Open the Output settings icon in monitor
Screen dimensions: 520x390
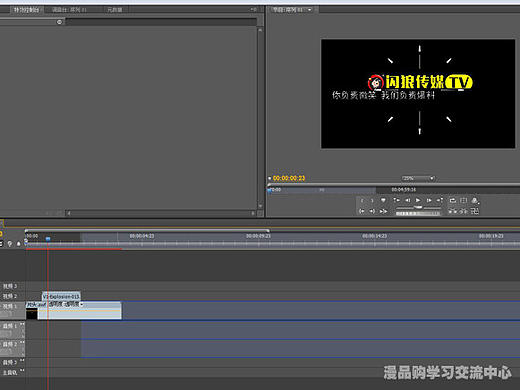(x=475, y=200)
